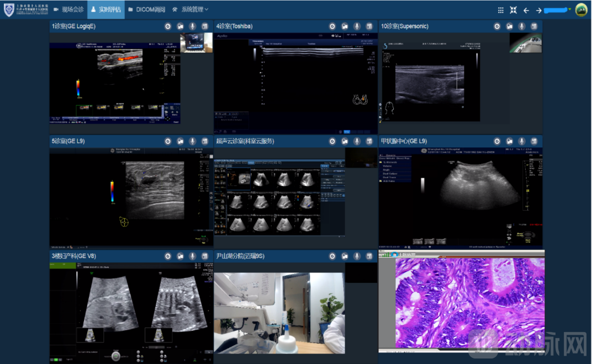
Task: Click the forward arrow in top bar
Action: [539, 10]
